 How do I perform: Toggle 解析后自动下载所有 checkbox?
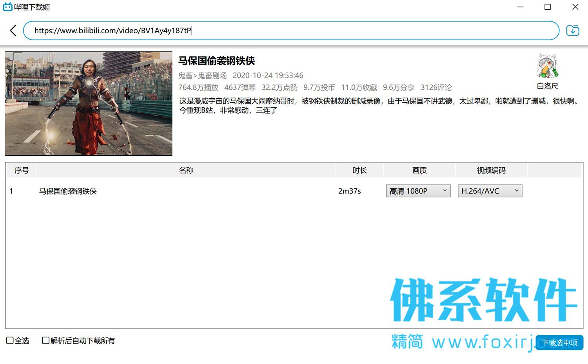(45, 340)
